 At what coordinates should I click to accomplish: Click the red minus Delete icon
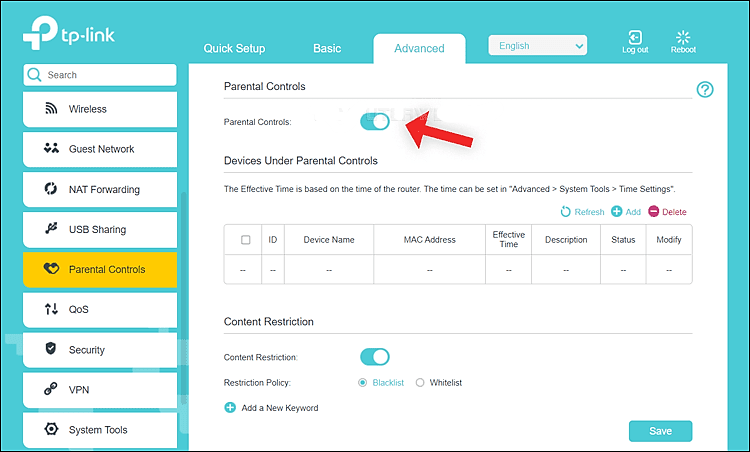[x=653, y=211]
